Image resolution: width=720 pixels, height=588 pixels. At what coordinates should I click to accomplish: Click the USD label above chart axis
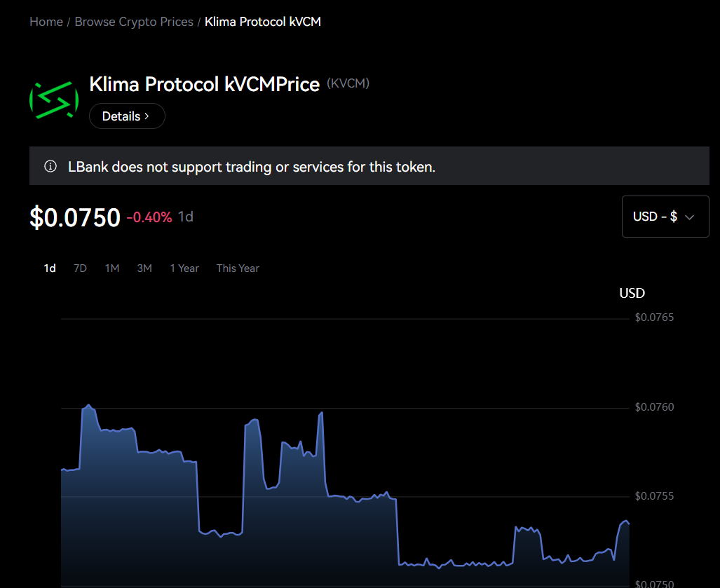[632, 293]
